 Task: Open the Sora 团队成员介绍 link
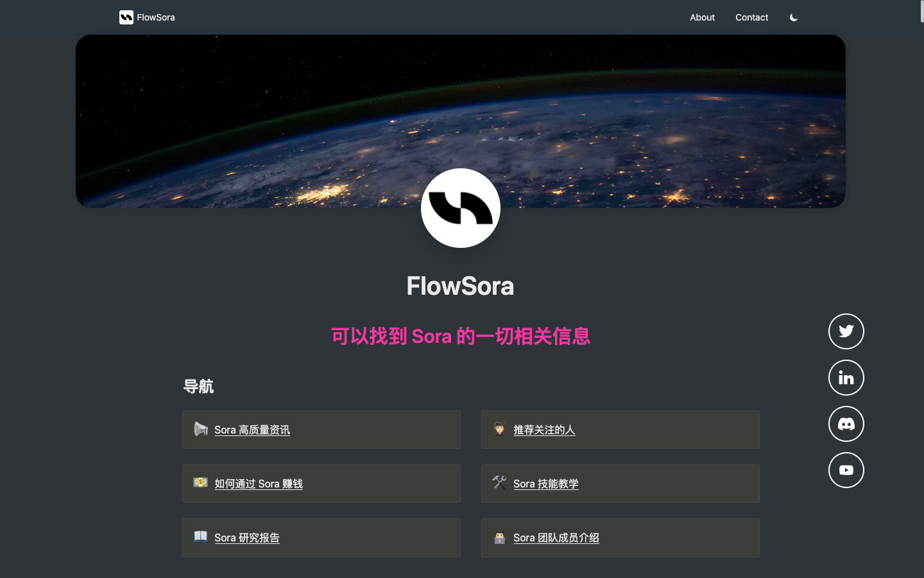click(x=556, y=538)
